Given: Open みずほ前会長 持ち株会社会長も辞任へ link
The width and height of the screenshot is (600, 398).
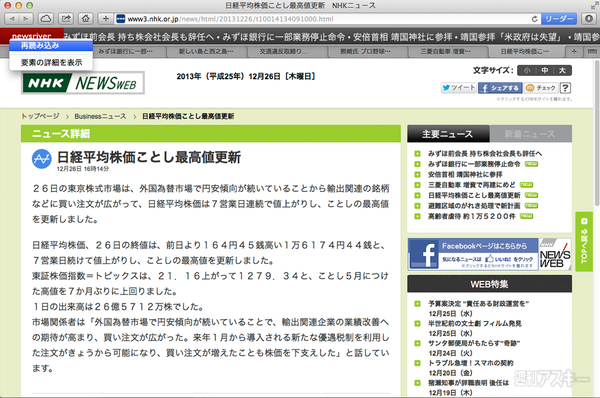Looking at the screenshot, I should [485, 153].
